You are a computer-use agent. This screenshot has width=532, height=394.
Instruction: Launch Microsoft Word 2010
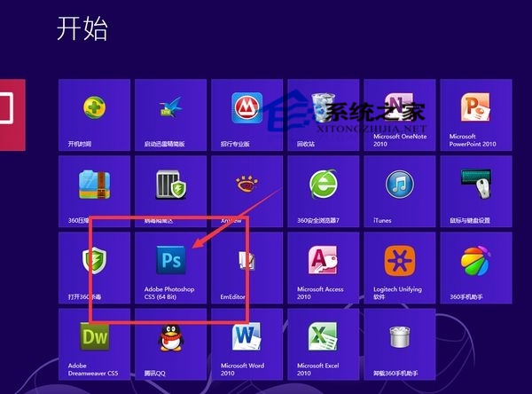click(246, 343)
